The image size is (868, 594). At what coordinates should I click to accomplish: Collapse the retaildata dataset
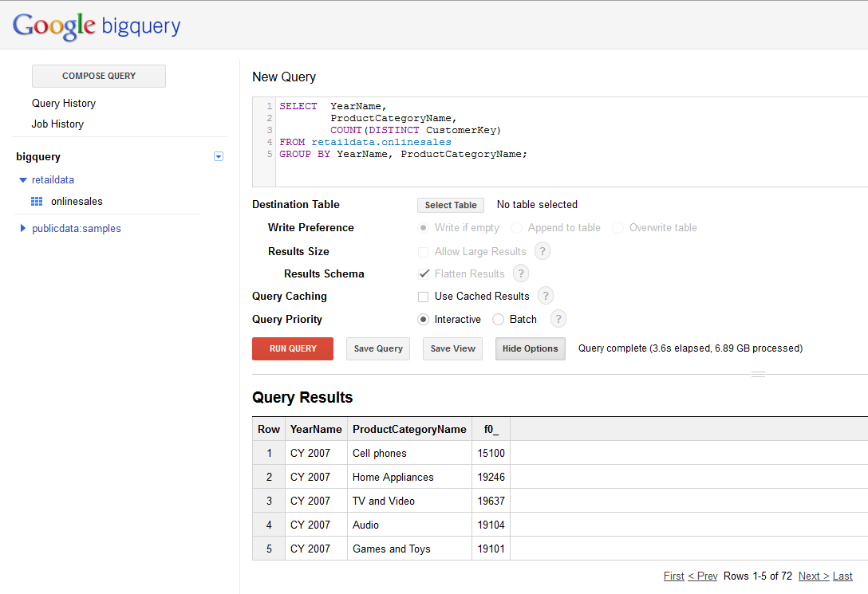[22, 179]
